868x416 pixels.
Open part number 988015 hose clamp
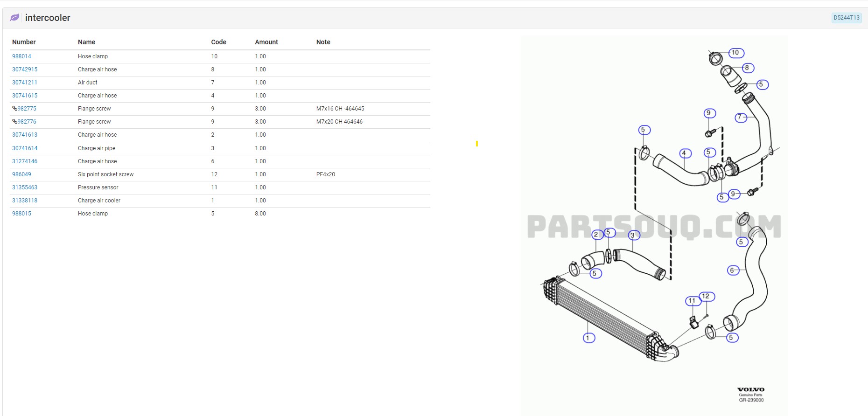21,214
